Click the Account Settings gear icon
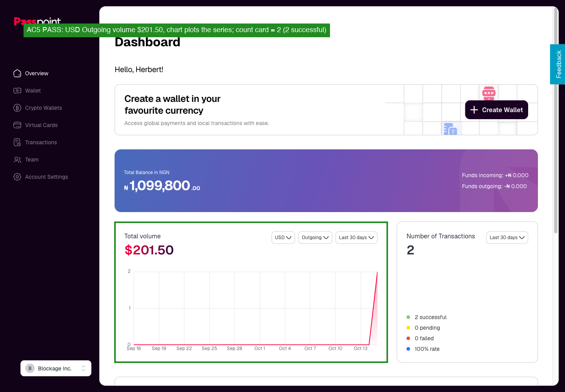 pos(17,177)
